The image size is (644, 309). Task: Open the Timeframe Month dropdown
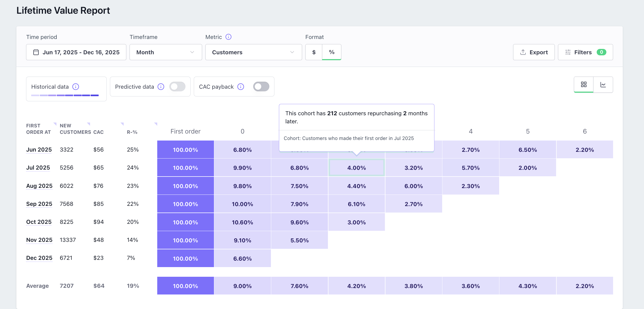[x=166, y=52]
